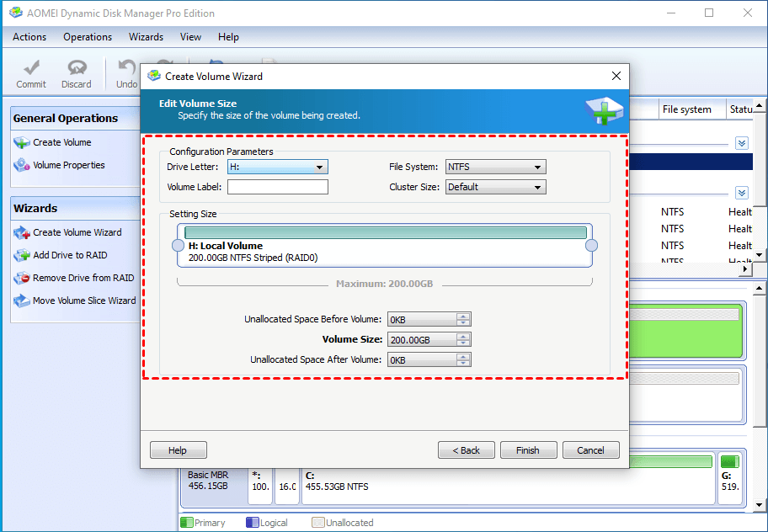
Task: Open the Actions menu
Action: point(29,37)
